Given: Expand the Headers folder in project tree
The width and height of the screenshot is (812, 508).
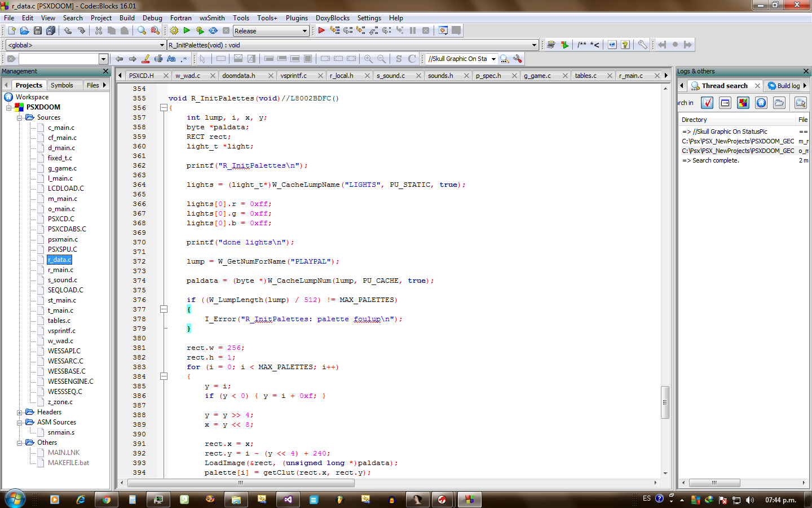Looking at the screenshot, I should tap(20, 413).
